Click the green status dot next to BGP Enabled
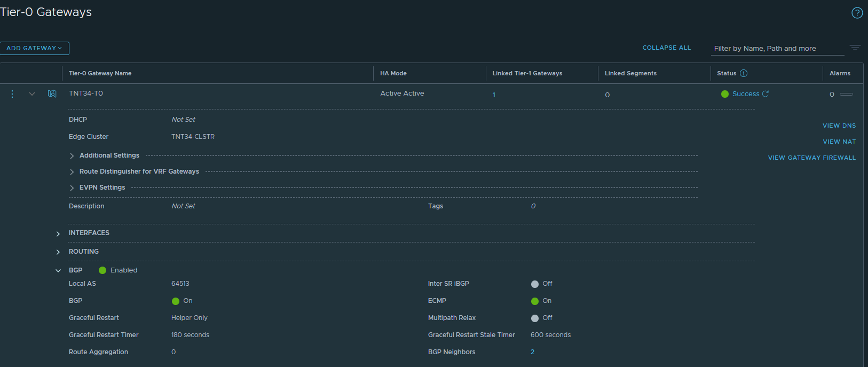The image size is (868, 367). [x=102, y=270]
